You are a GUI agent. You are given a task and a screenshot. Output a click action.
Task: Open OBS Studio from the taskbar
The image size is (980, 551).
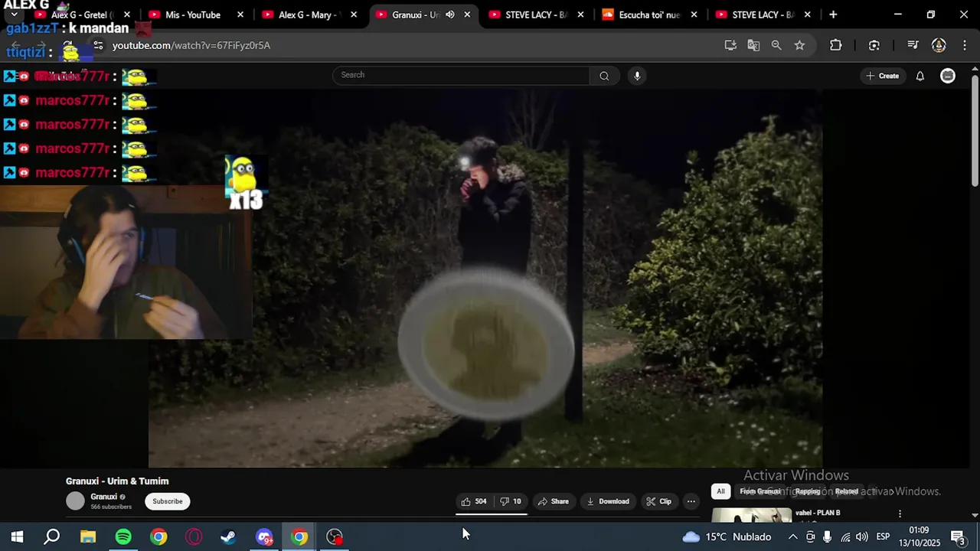335,536
